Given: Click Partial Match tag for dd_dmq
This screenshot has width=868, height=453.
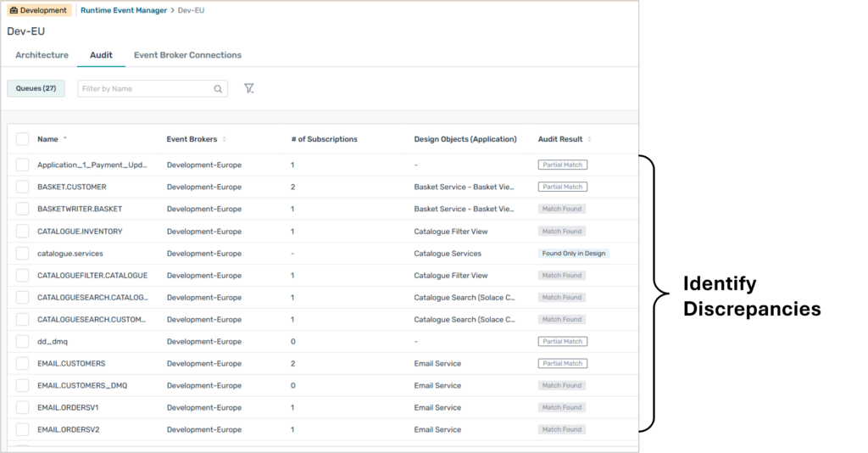Looking at the screenshot, I should pos(562,341).
